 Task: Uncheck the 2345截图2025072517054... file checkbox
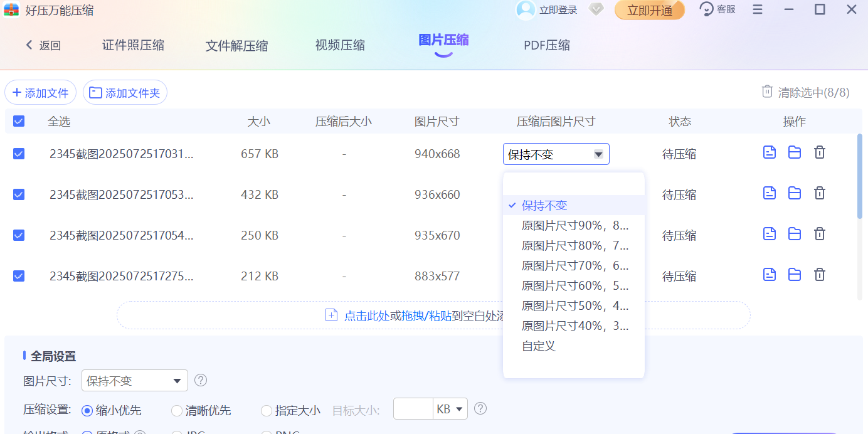pyautogui.click(x=19, y=235)
